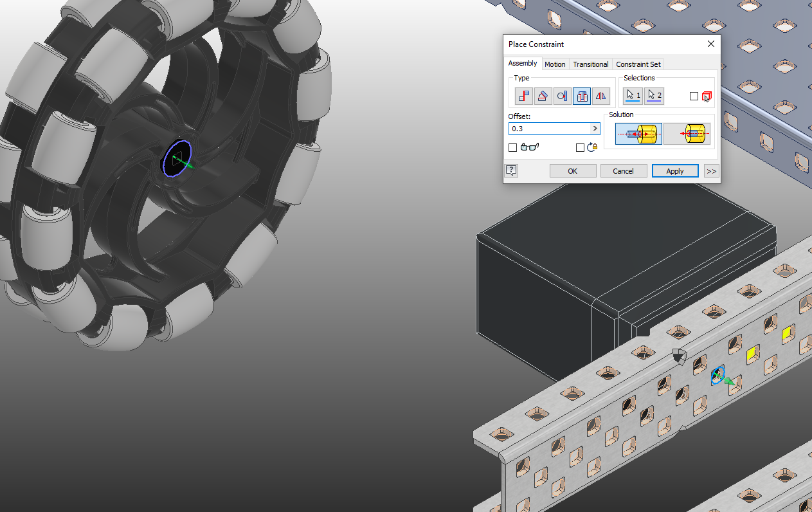Screen dimensions: 812x512
Task: Apply the insert constraint
Action: tap(675, 171)
